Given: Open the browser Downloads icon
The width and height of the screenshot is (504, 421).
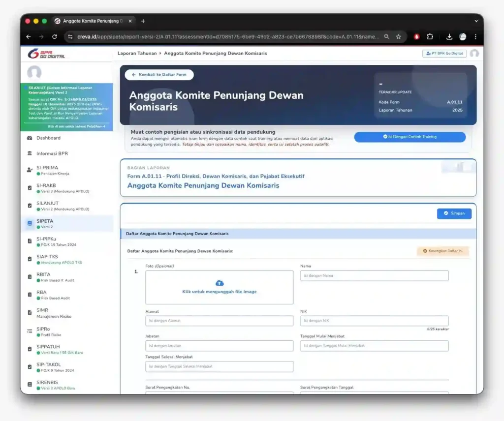Looking at the screenshot, I should coord(449,37).
